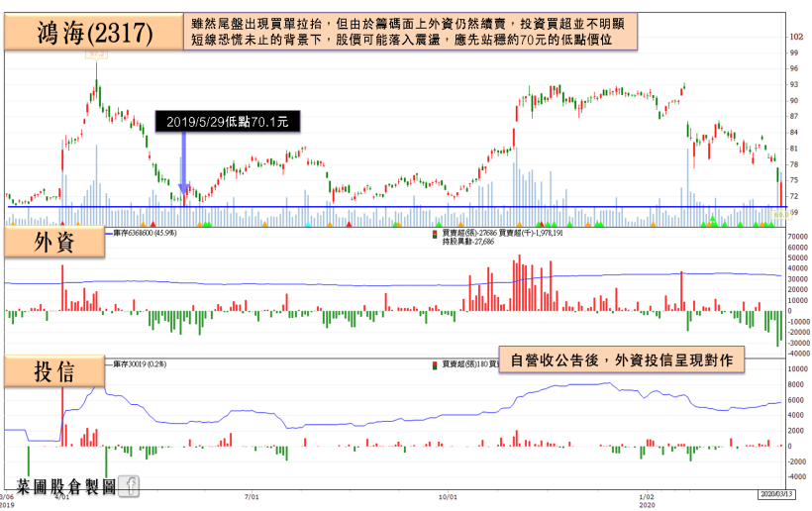Click the 50000 value on the 外資 axis
Image resolution: width=812 pixels, height=511 pixels.
click(x=797, y=257)
